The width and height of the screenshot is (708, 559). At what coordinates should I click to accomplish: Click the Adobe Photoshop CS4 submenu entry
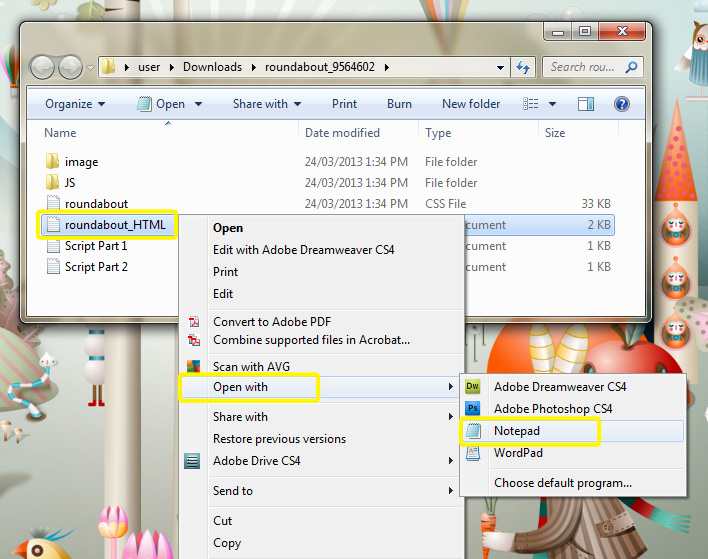[552, 409]
